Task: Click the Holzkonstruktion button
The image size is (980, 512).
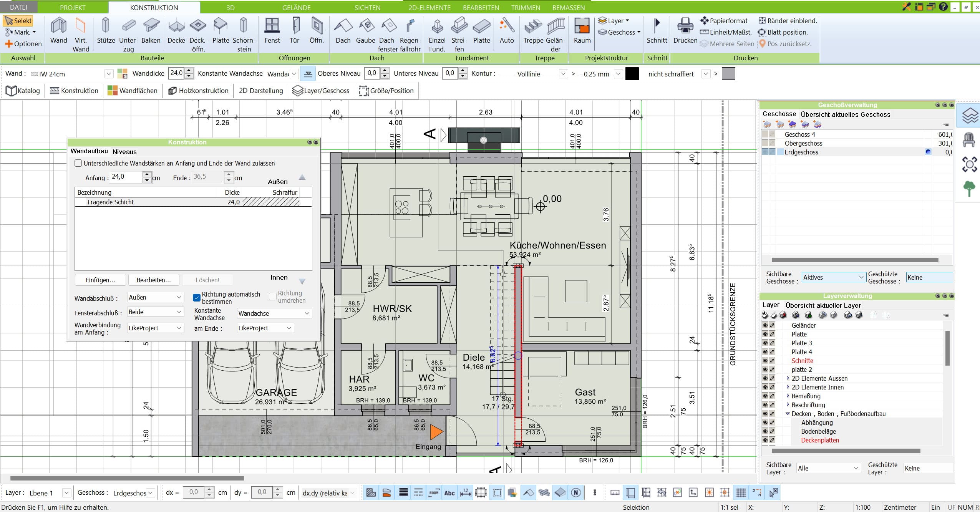Action: pyautogui.click(x=199, y=91)
